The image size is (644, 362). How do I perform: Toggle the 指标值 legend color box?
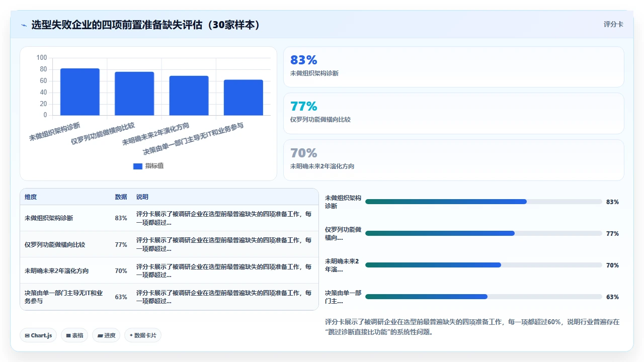pyautogui.click(x=137, y=166)
